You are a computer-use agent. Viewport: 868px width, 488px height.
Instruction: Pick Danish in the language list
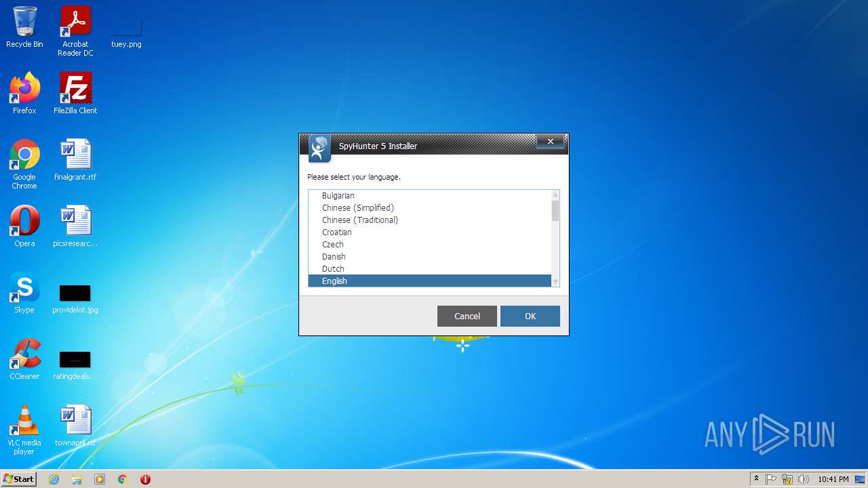pos(430,257)
